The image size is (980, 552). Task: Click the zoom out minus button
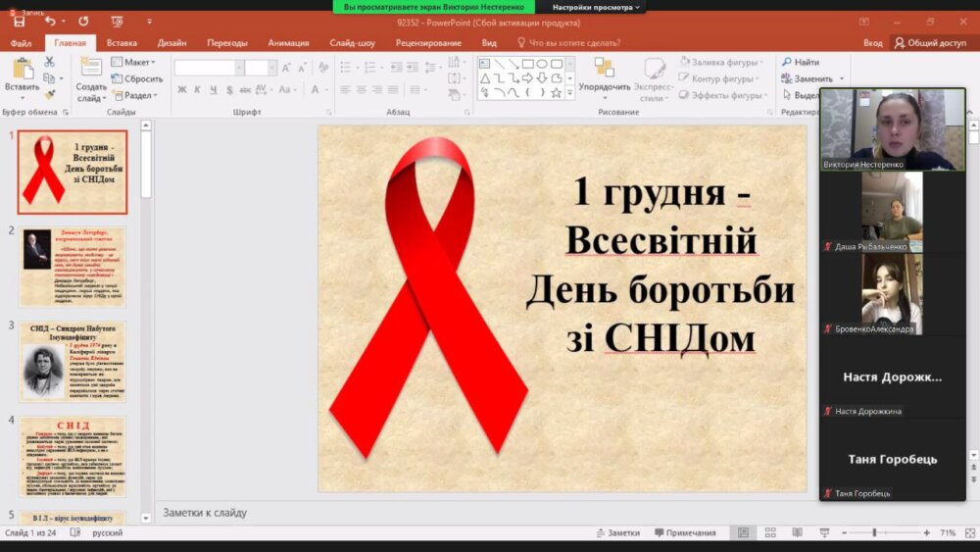[x=844, y=532]
